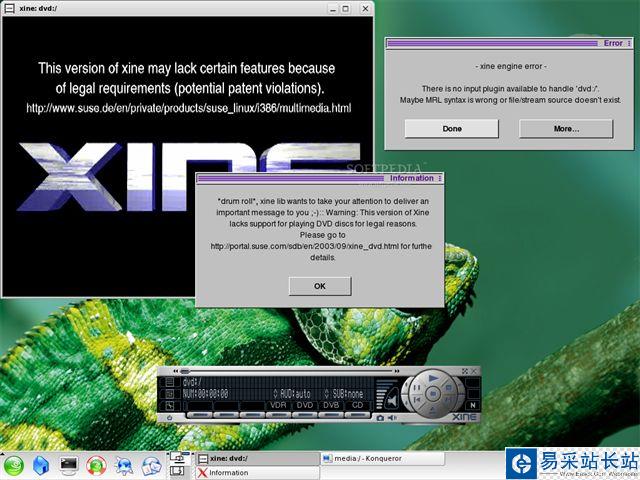Image resolution: width=640 pixels, height=480 pixels.
Task: Eject media using the control wheel bottom button
Action: tap(433, 409)
